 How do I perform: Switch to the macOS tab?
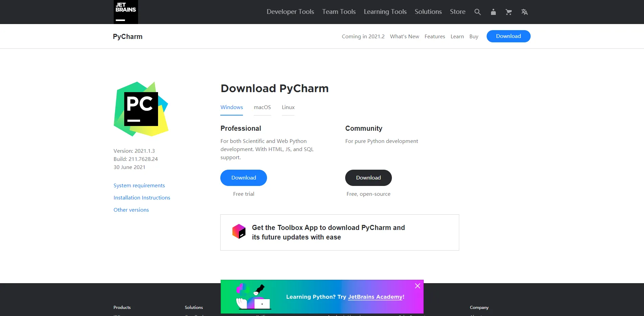(262, 107)
